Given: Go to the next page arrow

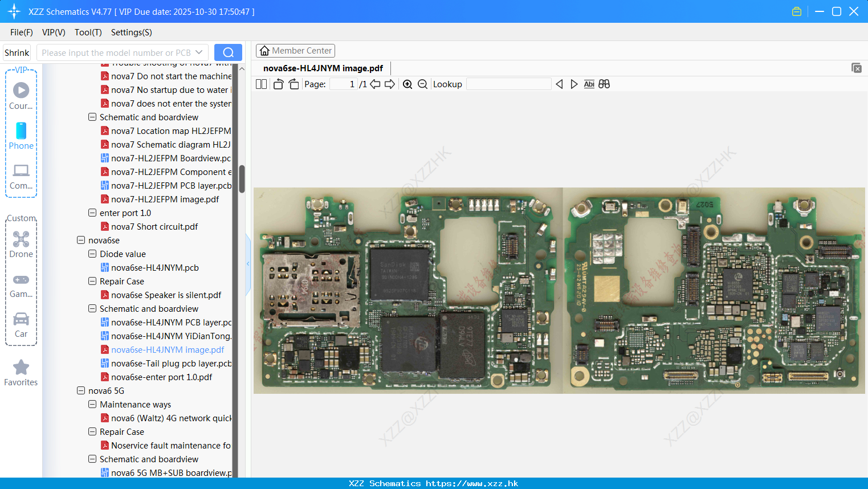Looking at the screenshot, I should [390, 84].
